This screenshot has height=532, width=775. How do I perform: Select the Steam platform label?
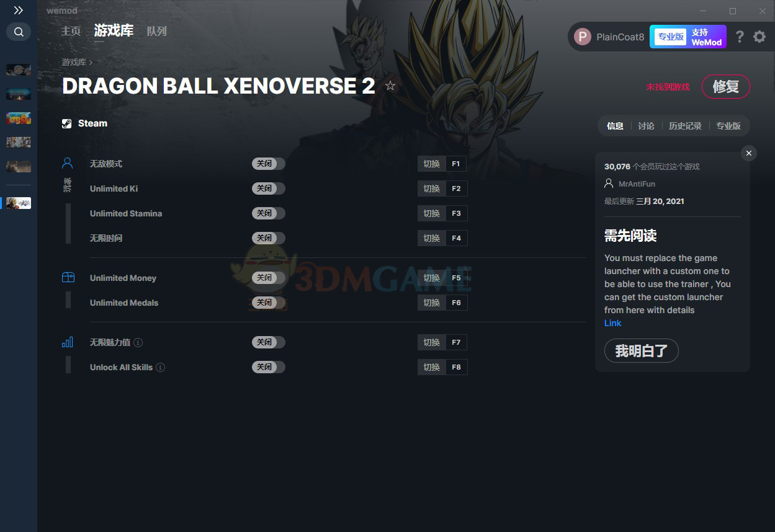pos(92,123)
